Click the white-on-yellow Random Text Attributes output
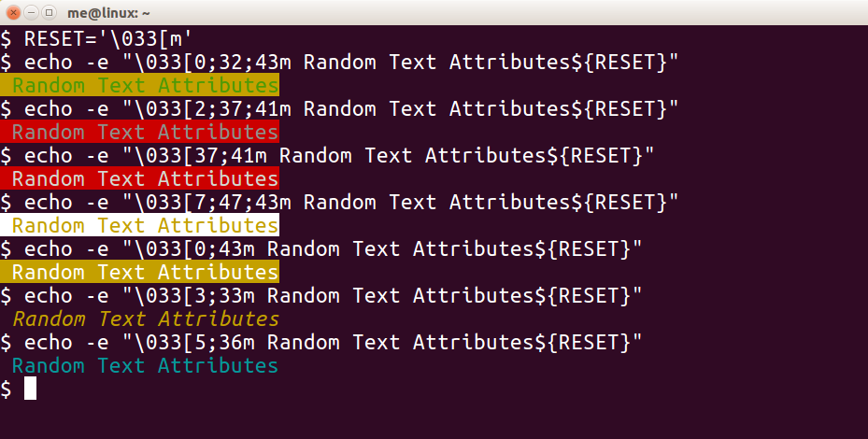 point(139,272)
